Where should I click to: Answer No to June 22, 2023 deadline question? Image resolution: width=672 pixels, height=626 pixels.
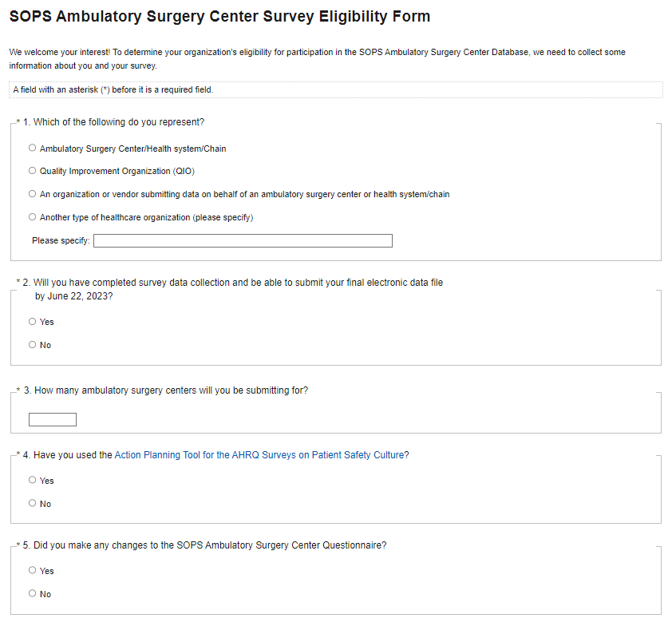33,345
